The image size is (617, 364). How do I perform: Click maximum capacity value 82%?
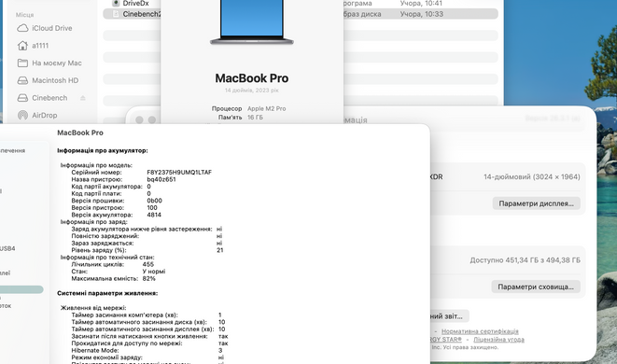click(x=148, y=279)
